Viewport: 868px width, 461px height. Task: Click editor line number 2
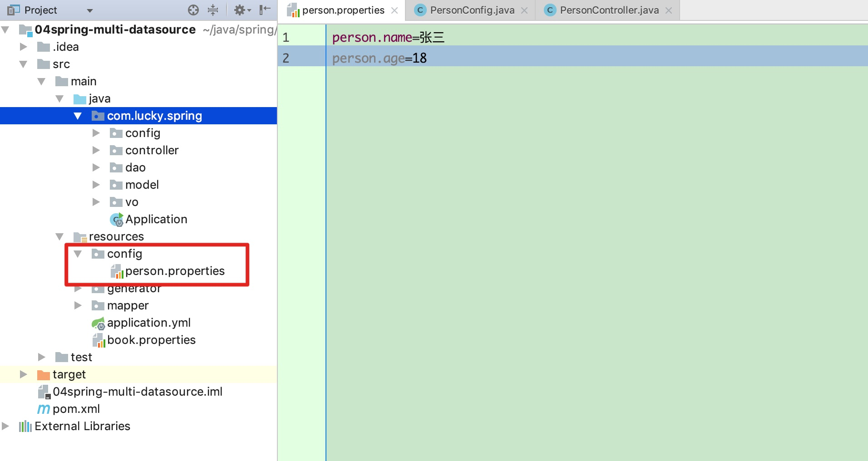(x=286, y=58)
